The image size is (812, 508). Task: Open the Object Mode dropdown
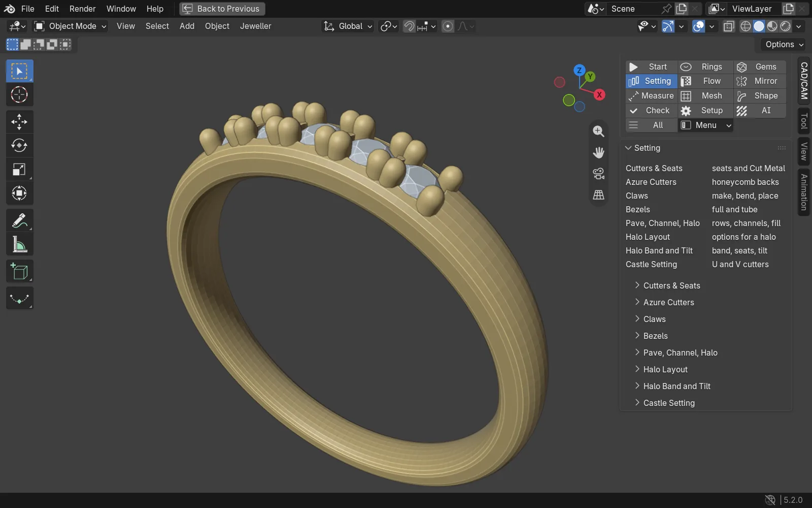point(71,26)
